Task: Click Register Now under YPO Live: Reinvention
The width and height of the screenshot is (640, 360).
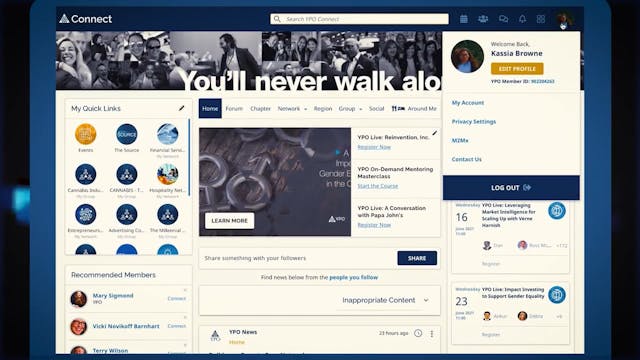Action: (x=374, y=147)
